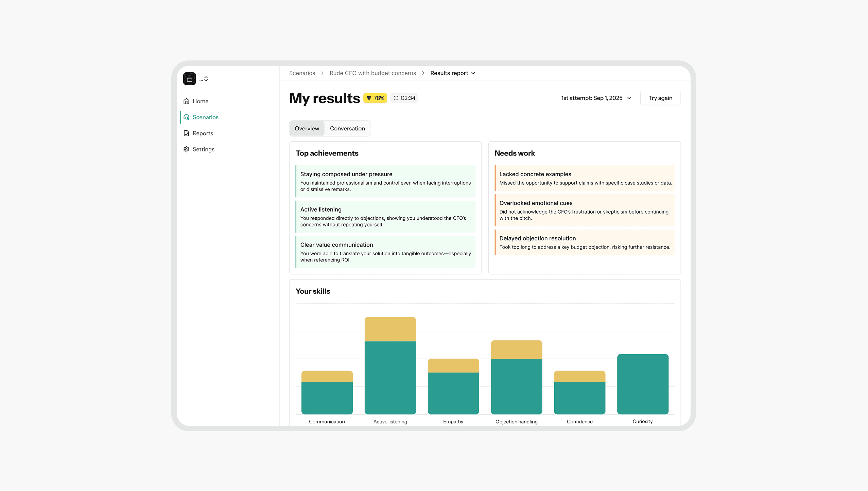Viewport: 868px width, 491px height.
Task: Open Rude CFO with budget concerns breadcrumb
Action: [x=372, y=73]
